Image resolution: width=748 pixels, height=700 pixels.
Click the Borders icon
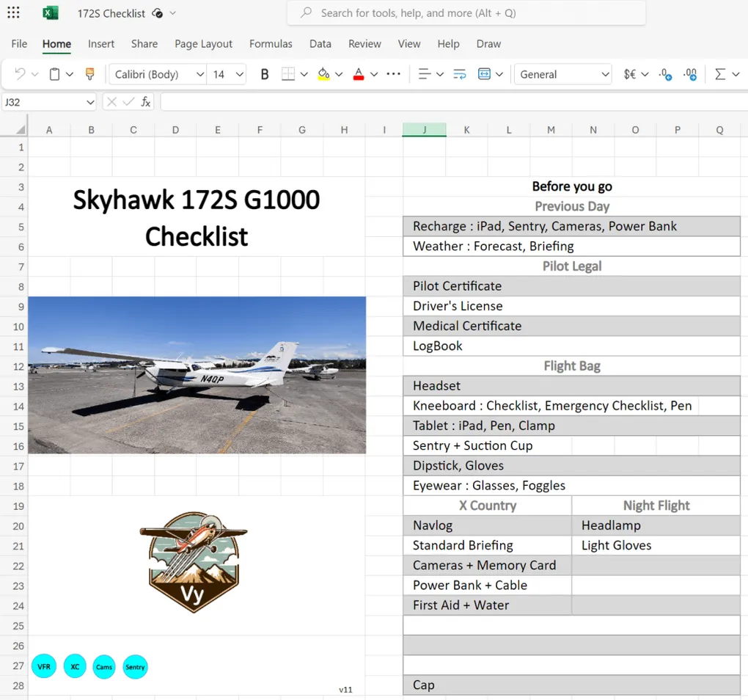click(288, 74)
